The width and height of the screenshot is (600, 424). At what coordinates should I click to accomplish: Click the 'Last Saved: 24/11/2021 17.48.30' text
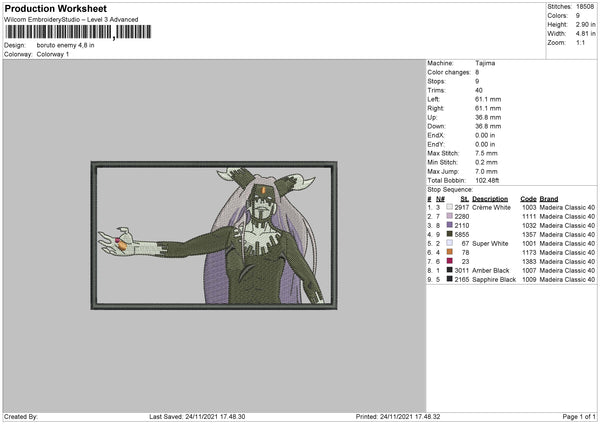197,417
